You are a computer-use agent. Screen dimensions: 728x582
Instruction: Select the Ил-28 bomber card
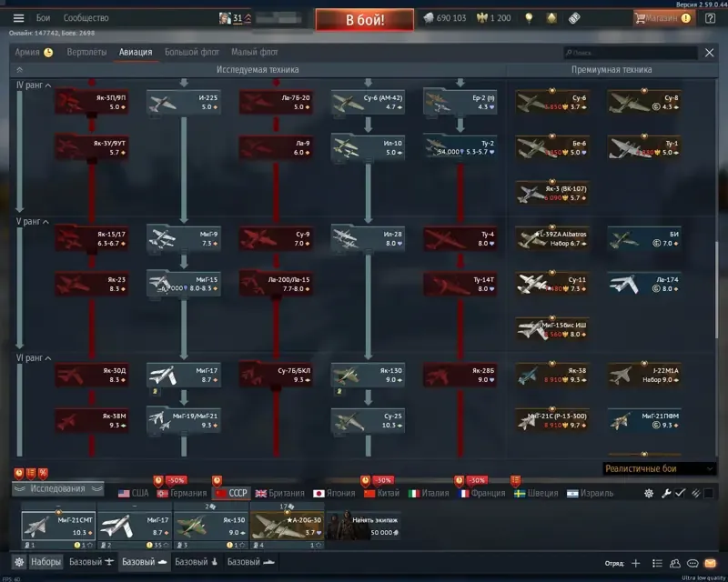click(x=368, y=238)
